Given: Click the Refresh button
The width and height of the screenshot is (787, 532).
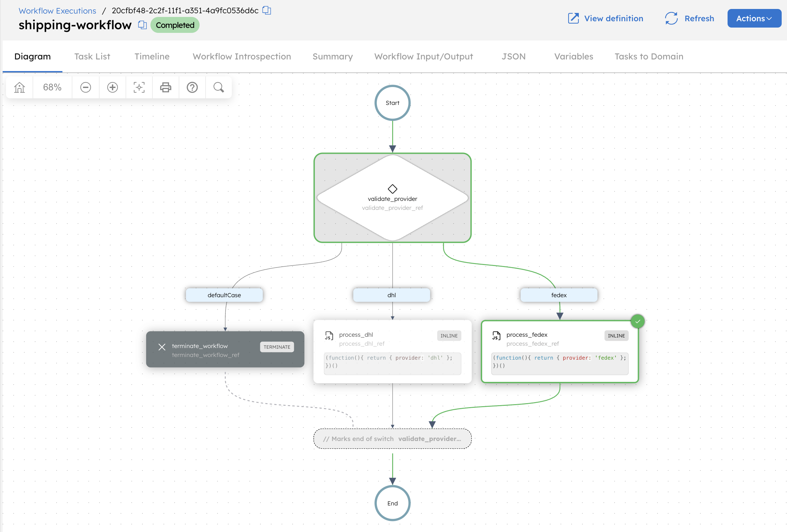Looking at the screenshot, I should point(689,18).
